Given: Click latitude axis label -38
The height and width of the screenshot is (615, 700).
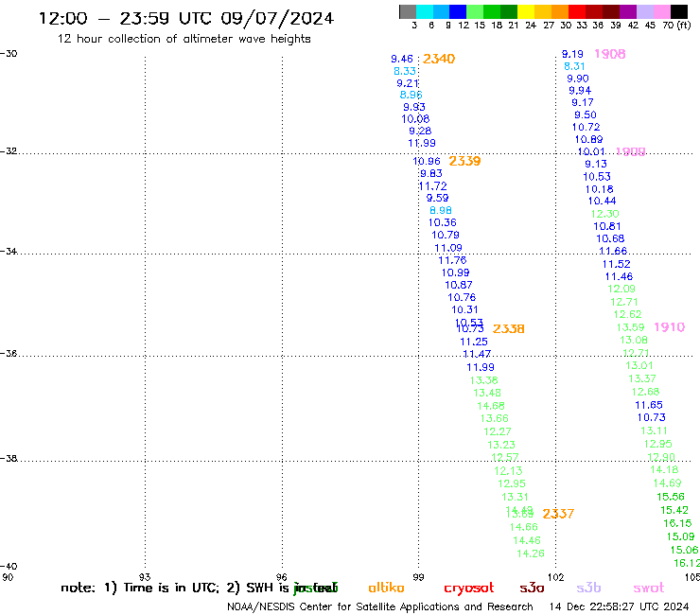Looking at the screenshot, I should (9, 459).
